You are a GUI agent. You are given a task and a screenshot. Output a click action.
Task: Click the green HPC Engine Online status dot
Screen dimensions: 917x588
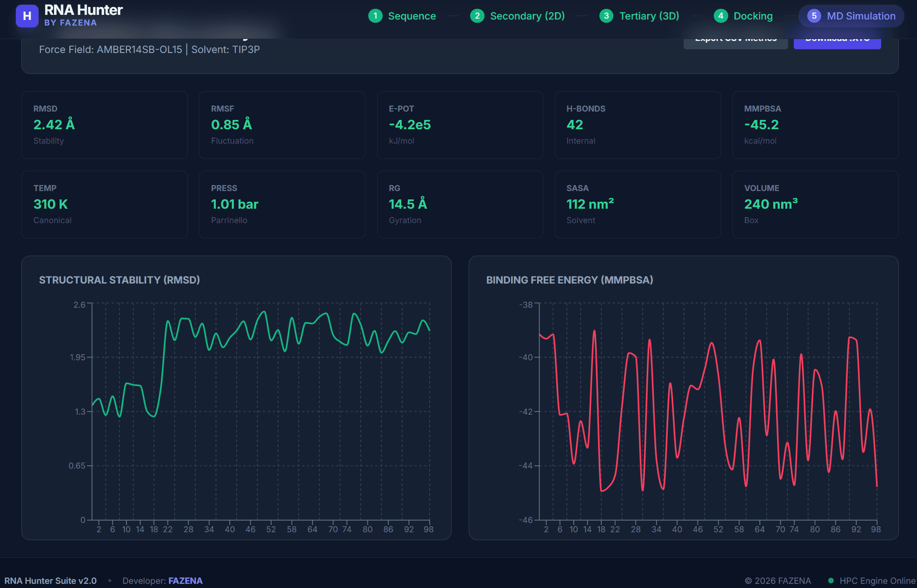click(831, 581)
